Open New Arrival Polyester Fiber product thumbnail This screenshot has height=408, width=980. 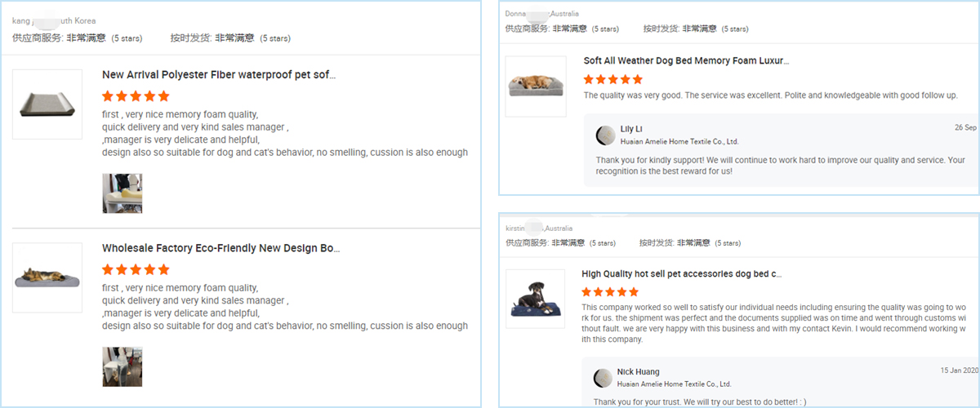click(47, 104)
